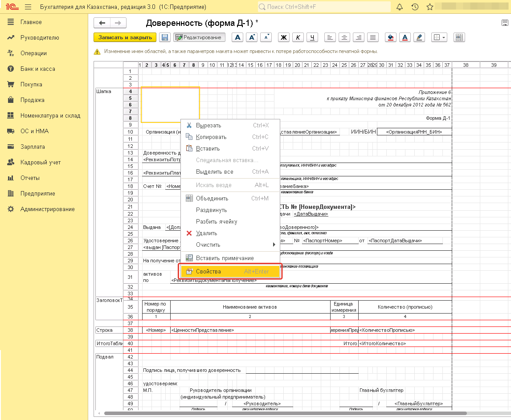The height and width of the screenshot is (420, 511).
Task: Choose Разбить ячейку in the context menu
Action: point(230,221)
